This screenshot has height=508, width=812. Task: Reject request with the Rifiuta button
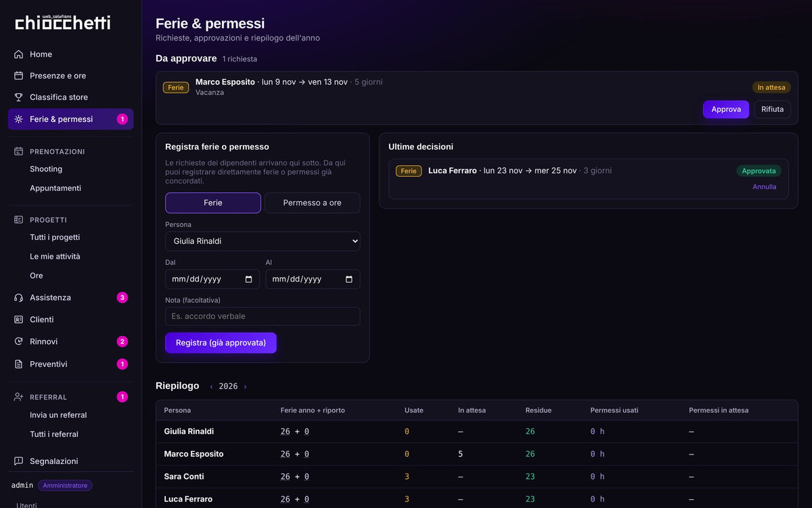pos(772,109)
